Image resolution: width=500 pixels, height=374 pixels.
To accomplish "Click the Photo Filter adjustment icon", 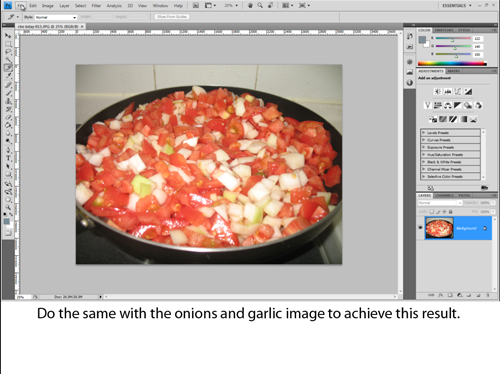I will 468,105.
